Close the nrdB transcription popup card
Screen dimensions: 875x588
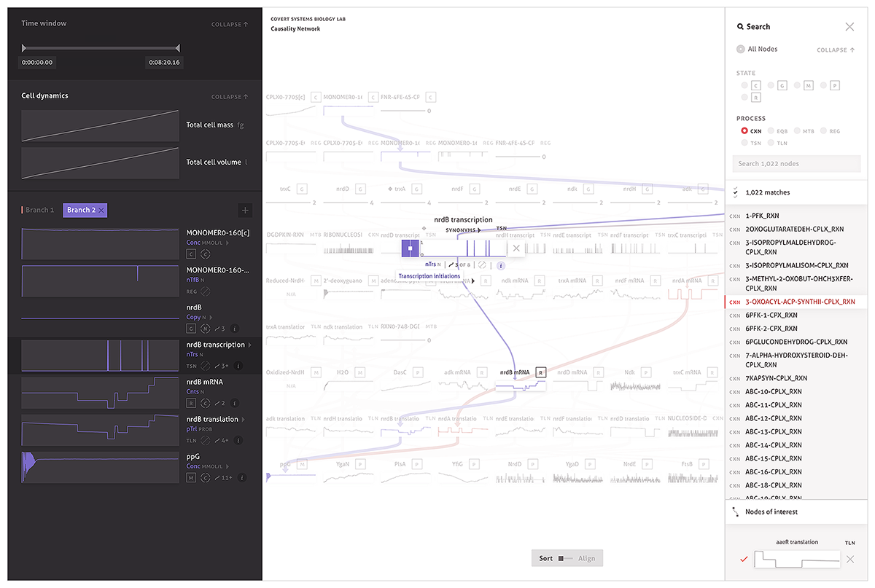(x=516, y=248)
